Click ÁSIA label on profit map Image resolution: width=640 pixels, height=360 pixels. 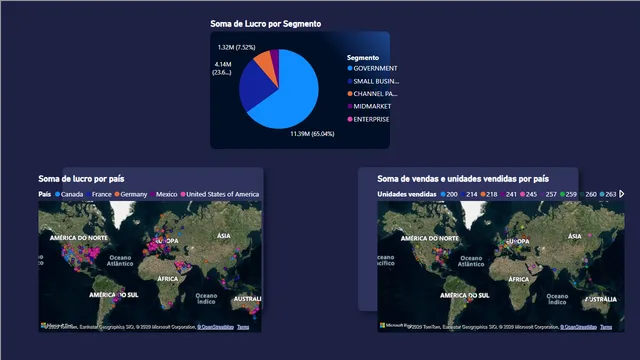point(224,236)
